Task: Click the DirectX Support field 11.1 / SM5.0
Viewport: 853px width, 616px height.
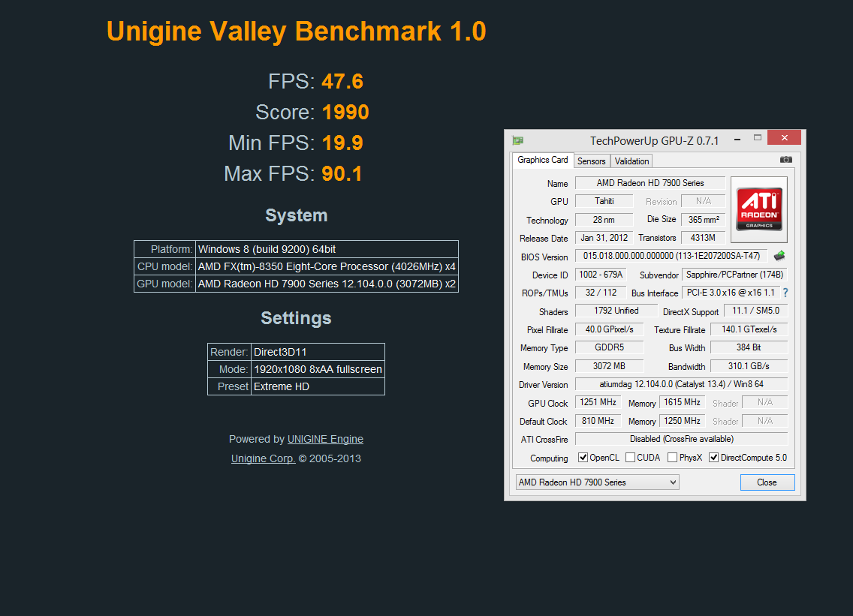Action: click(755, 311)
